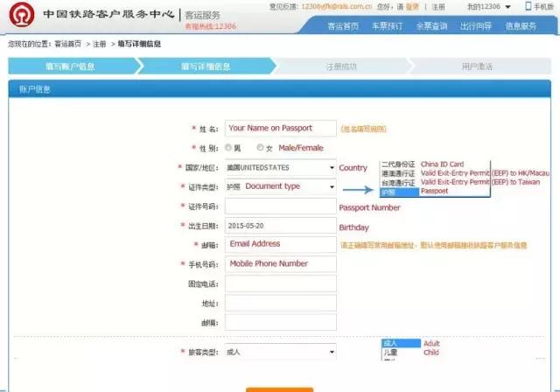The image size is (560, 392).
Task: Click the 邮箱 email input field
Action: [x=281, y=244]
